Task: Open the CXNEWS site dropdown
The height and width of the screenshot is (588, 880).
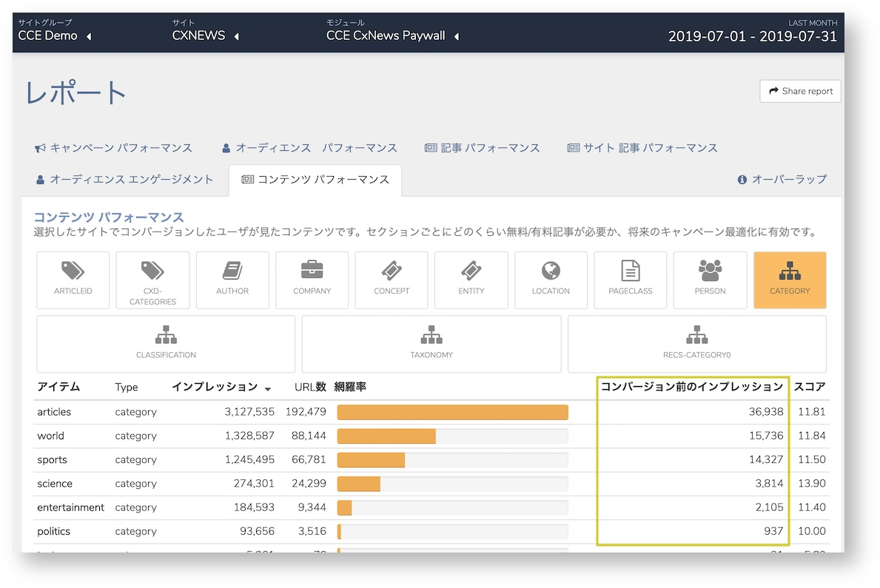Action: click(x=206, y=36)
